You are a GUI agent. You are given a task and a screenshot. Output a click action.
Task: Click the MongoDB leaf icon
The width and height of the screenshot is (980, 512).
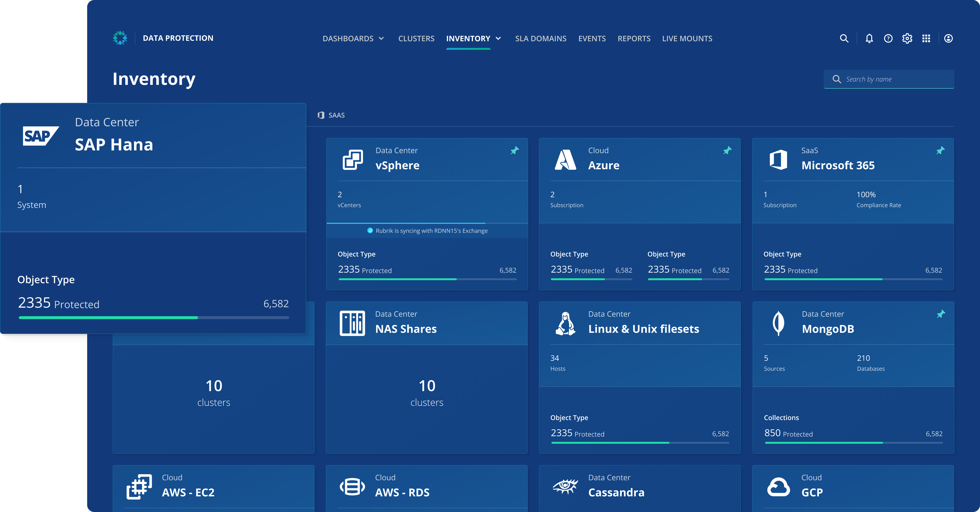point(778,323)
